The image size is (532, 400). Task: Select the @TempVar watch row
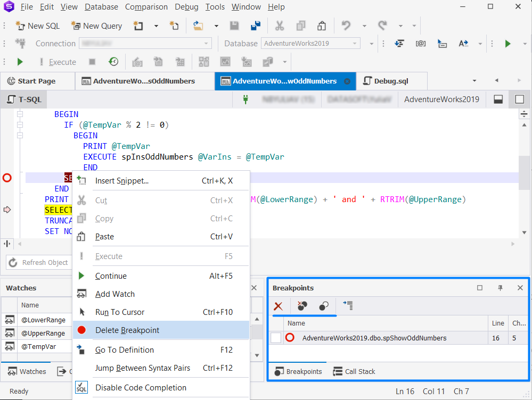(x=39, y=346)
